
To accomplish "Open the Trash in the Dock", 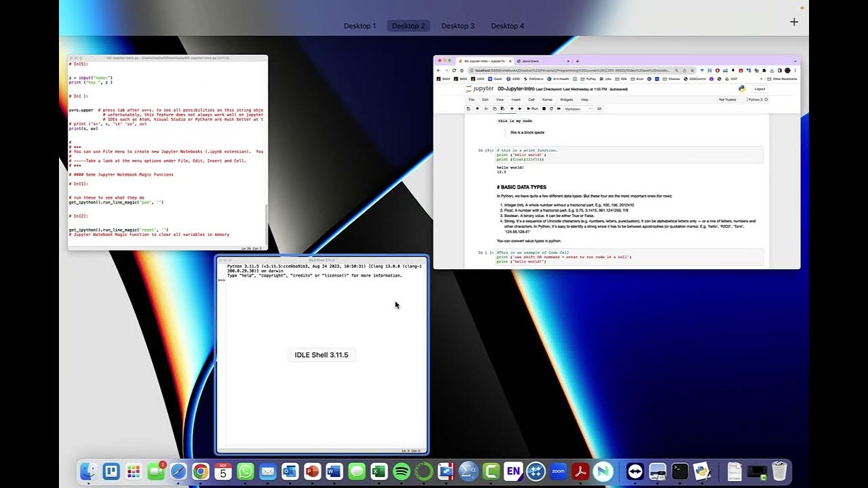I will (779, 472).
